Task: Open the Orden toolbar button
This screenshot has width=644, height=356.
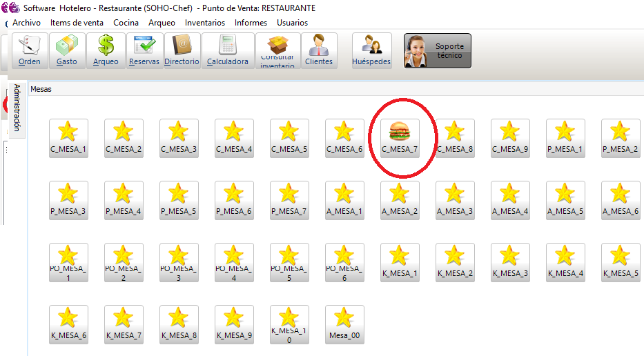Action: coord(30,51)
